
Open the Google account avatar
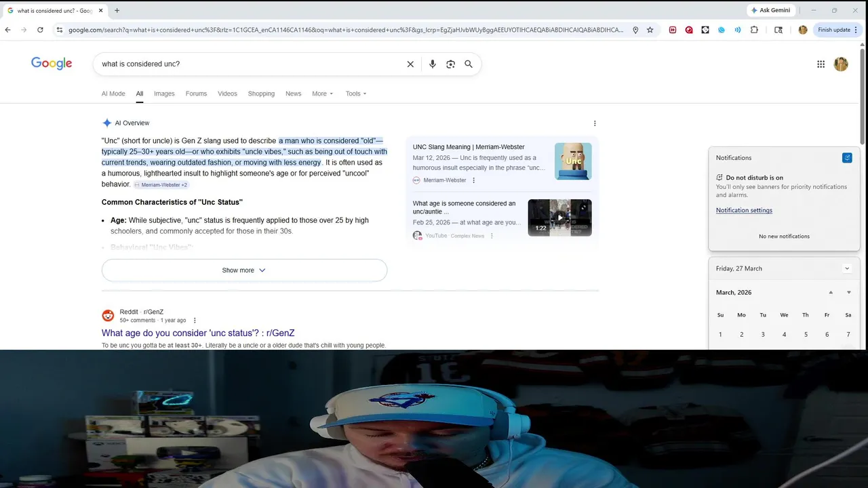point(841,64)
